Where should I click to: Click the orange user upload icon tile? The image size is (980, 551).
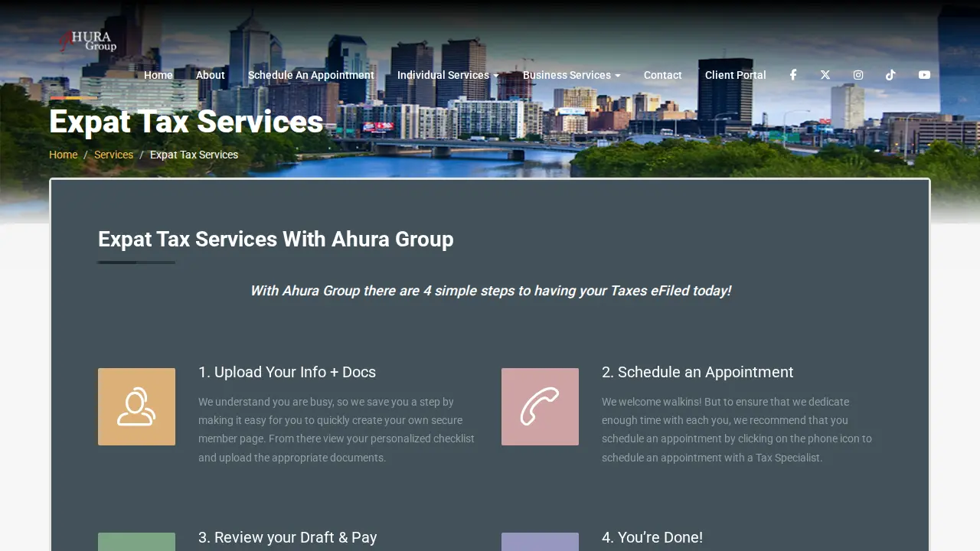click(x=136, y=406)
